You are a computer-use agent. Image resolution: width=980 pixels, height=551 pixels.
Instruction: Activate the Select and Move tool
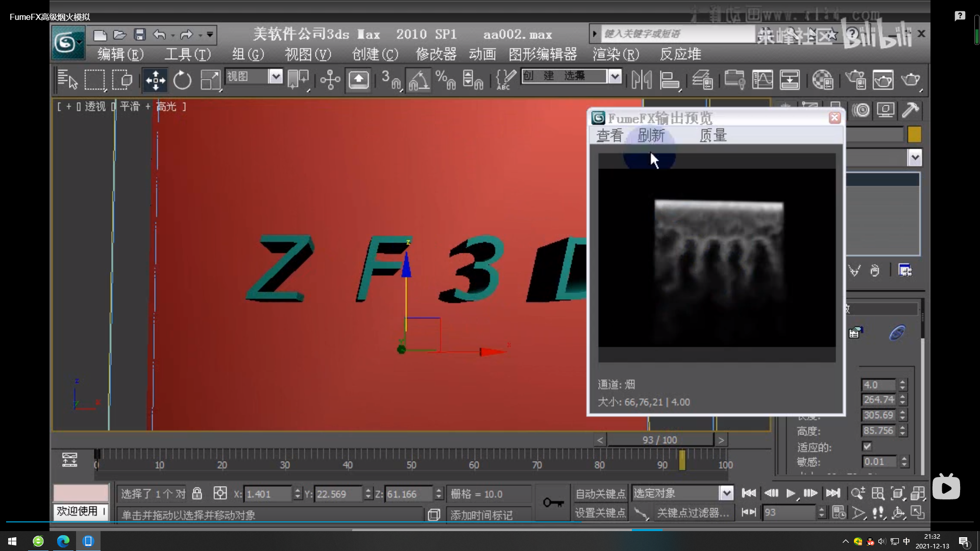click(155, 80)
